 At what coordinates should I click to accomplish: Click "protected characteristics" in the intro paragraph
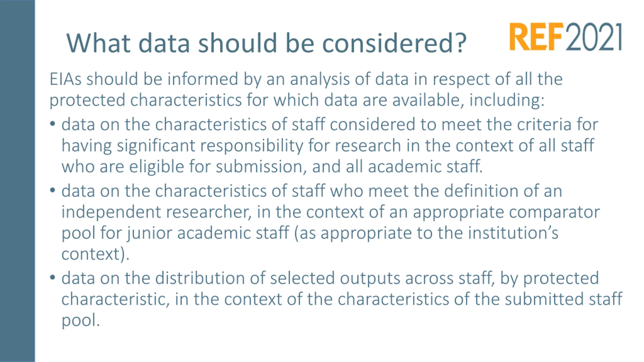(x=145, y=100)
